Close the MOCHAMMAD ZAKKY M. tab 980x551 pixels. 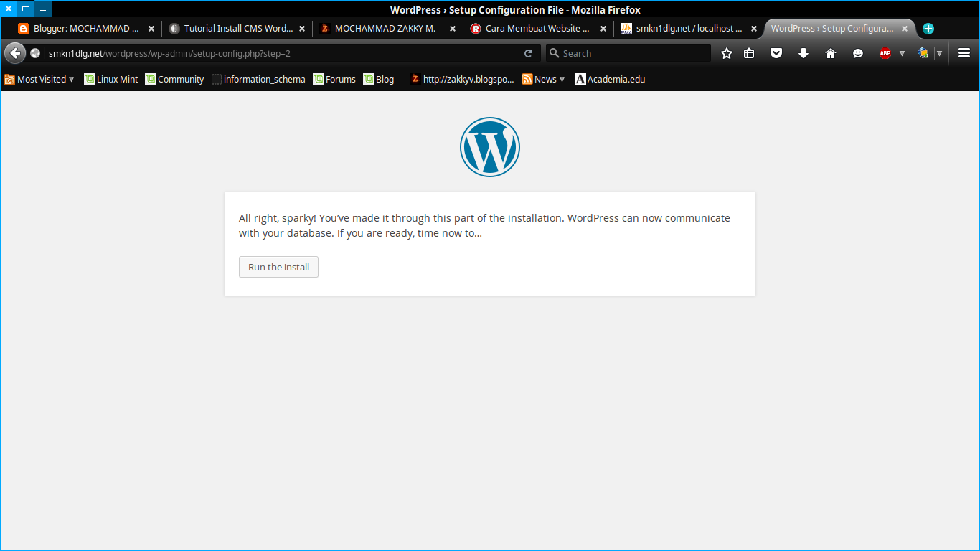[453, 29]
